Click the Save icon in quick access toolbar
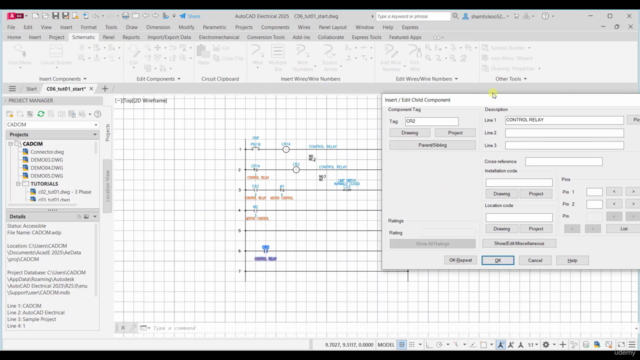The image size is (640, 360). pyautogui.click(x=56, y=16)
